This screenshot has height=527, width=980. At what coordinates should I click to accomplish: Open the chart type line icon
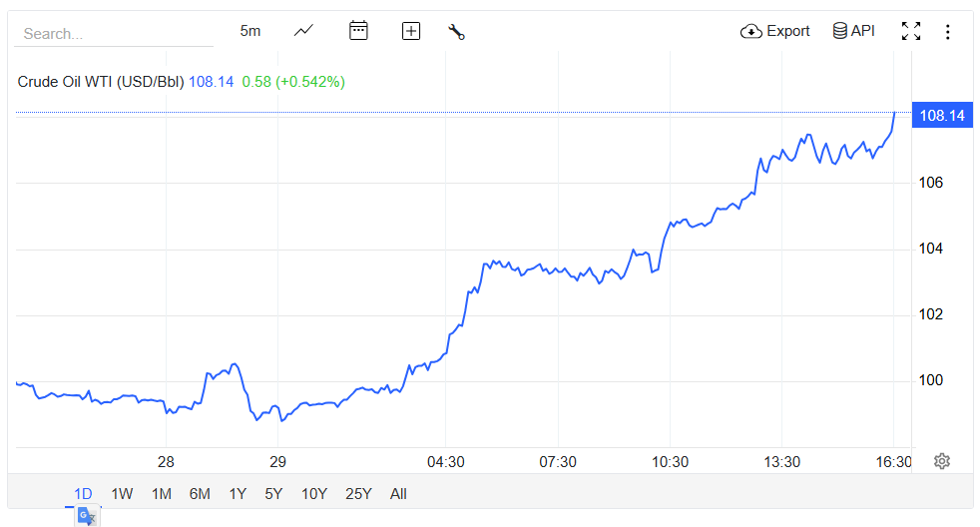(x=303, y=31)
